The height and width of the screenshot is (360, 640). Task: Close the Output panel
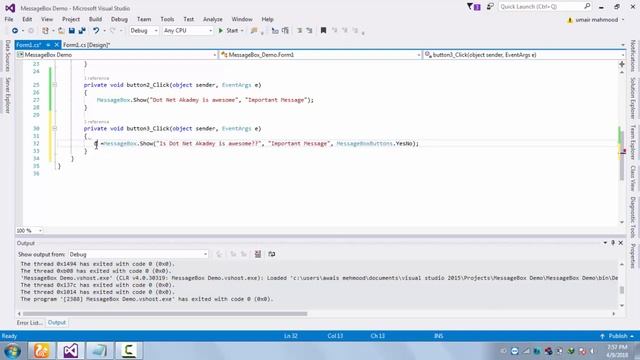620,243
